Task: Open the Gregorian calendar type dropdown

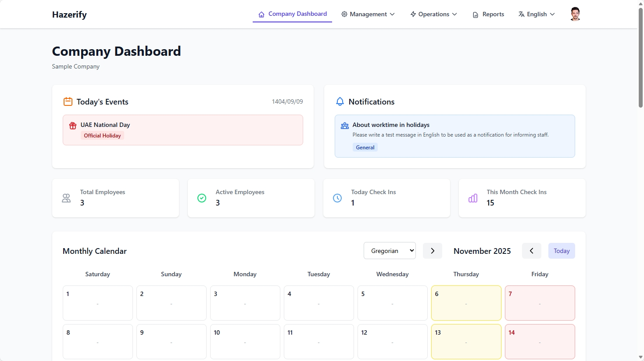Action: [x=389, y=250]
